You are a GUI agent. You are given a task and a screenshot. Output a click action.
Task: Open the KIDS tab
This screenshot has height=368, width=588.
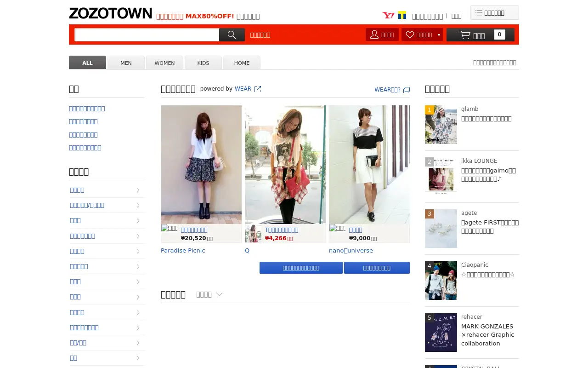pyautogui.click(x=203, y=63)
